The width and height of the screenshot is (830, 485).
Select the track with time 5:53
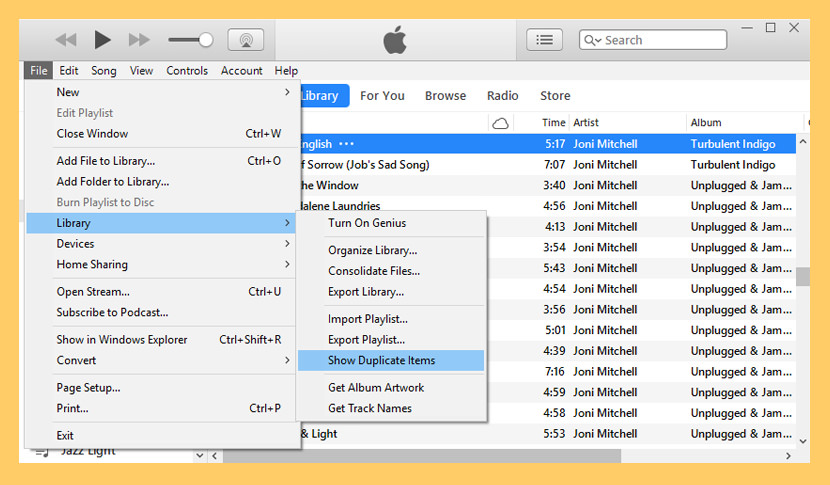point(548,434)
